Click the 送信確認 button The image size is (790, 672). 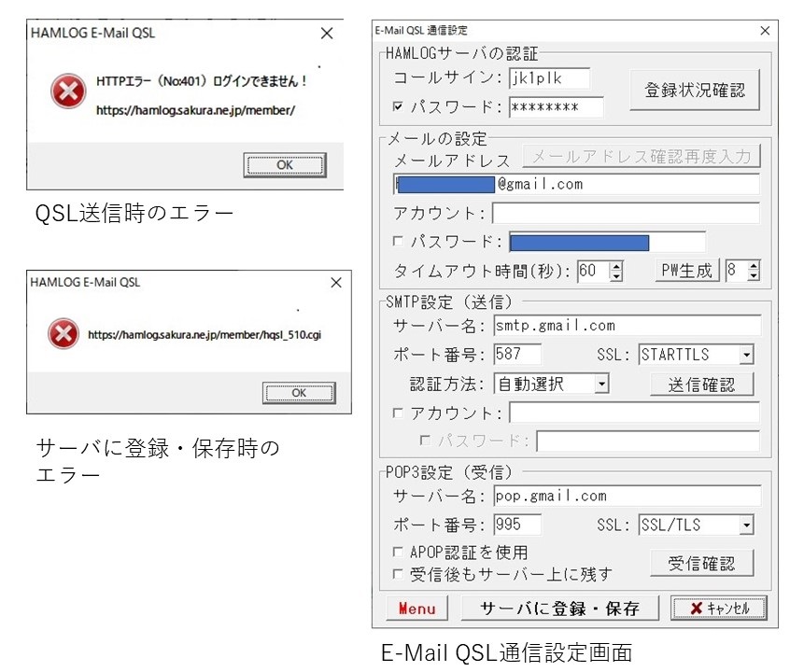click(x=701, y=385)
